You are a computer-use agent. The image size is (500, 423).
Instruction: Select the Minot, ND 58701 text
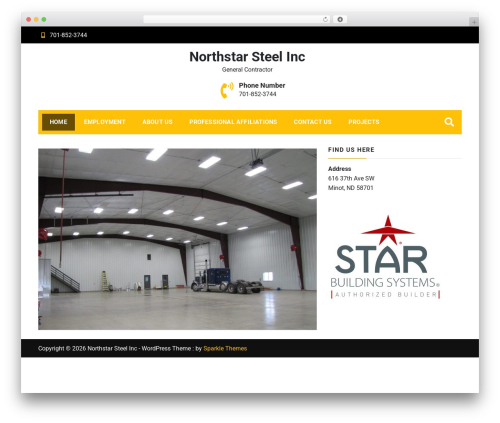click(x=351, y=188)
